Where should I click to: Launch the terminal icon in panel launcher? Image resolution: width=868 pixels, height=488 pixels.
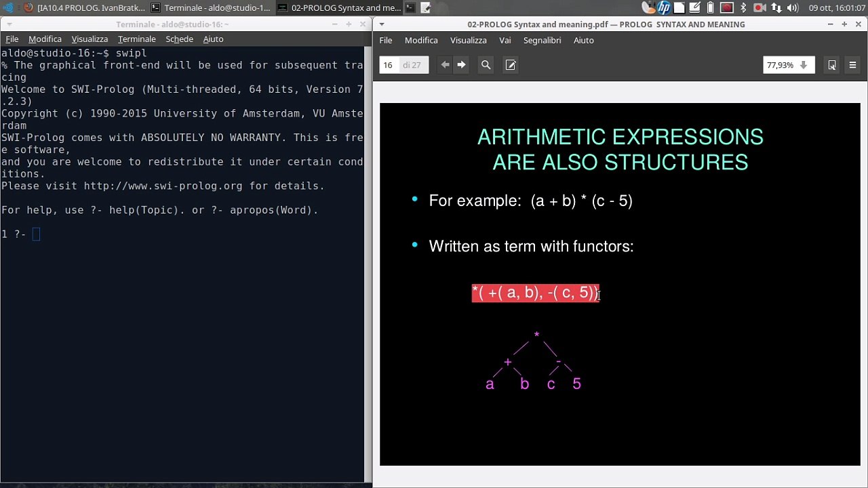(x=410, y=8)
